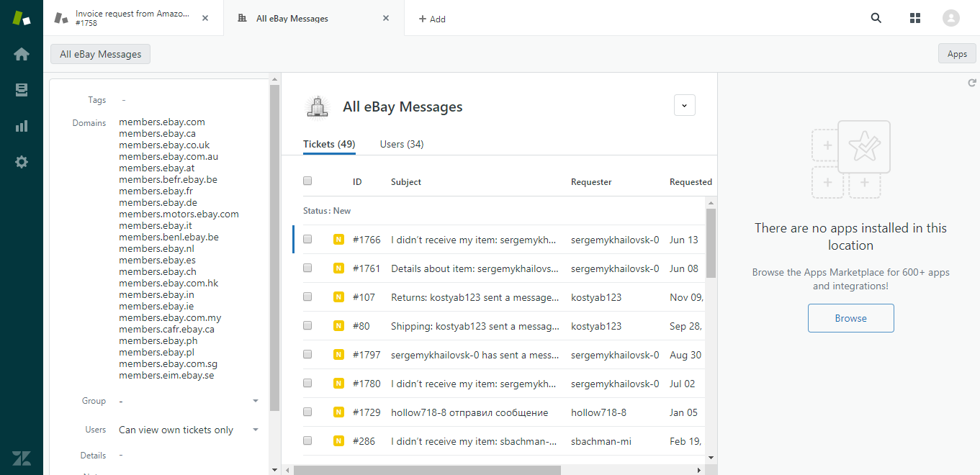The image size is (980, 475).
Task: Click the ticket list vertical scrollbar
Action: point(711,243)
